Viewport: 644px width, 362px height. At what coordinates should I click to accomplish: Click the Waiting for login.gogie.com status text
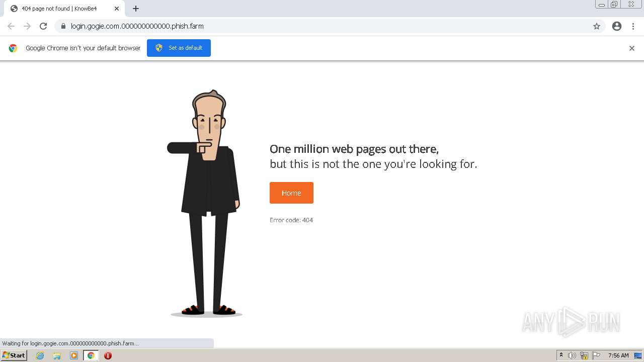click(x=70, y=343)
